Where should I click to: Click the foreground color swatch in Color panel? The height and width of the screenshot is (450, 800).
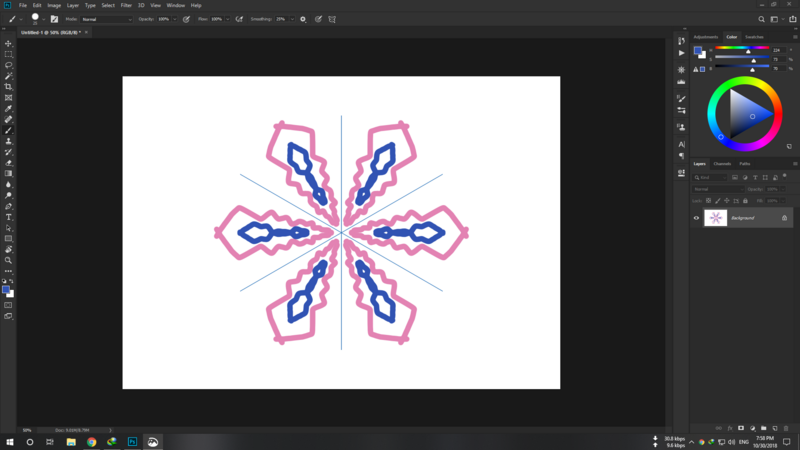pos(697,50)
